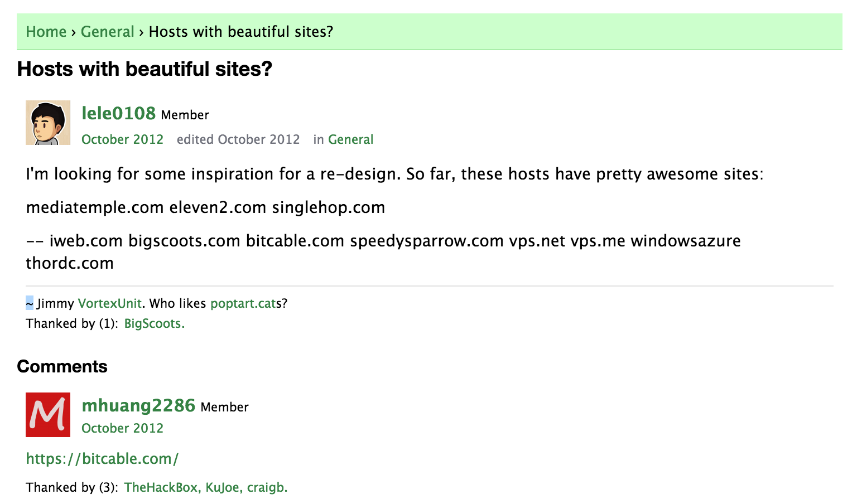
Task: Open craigb profile from thanks list
Action: point(266,487)
